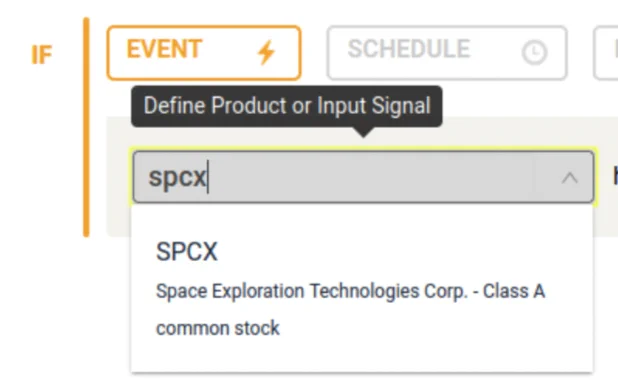Screen dimensions: 618x384
Task: Collapse the product dropdown with the chevron arrow
Action: click(x=569, y=178)
